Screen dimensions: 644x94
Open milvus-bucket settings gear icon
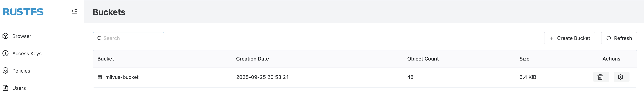620,77
